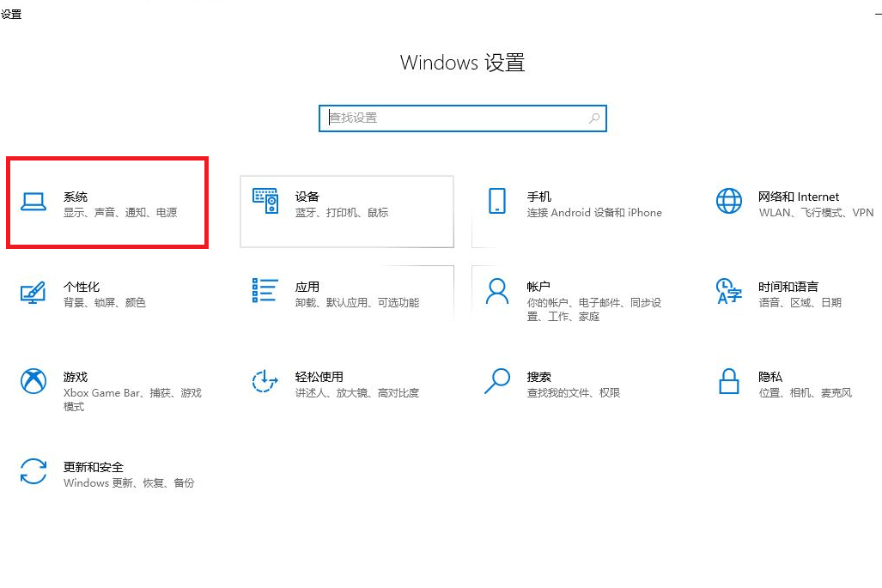This screenshot has width=882, height=588.
Task: Click the list icon for 应用
Action: (x=265, y=291)
